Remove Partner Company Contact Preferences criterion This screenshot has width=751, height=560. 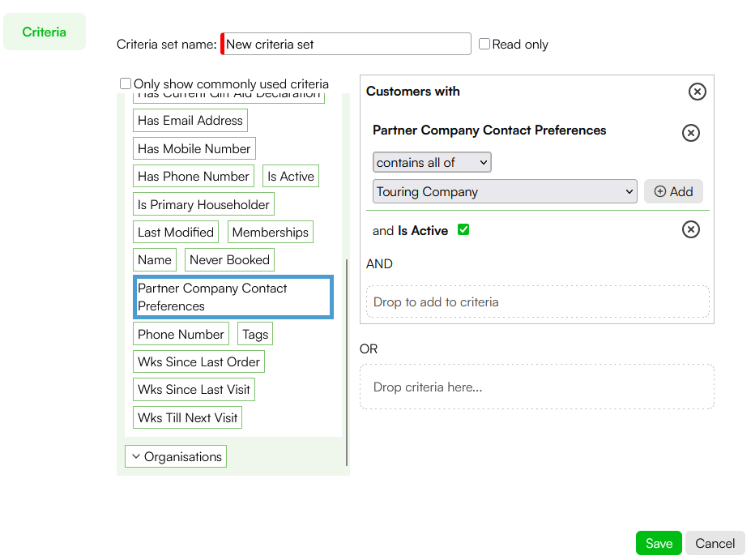(x=691, y=133)
